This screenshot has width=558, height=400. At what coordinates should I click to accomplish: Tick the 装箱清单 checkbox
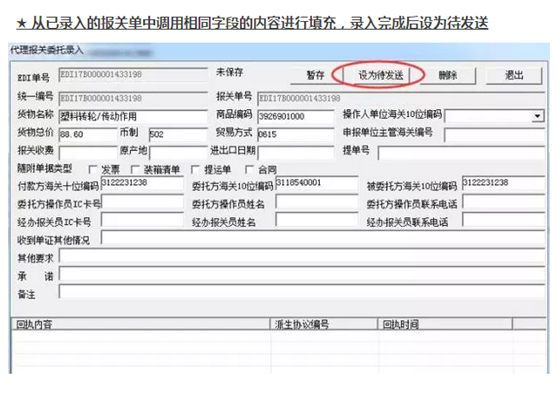135,169
